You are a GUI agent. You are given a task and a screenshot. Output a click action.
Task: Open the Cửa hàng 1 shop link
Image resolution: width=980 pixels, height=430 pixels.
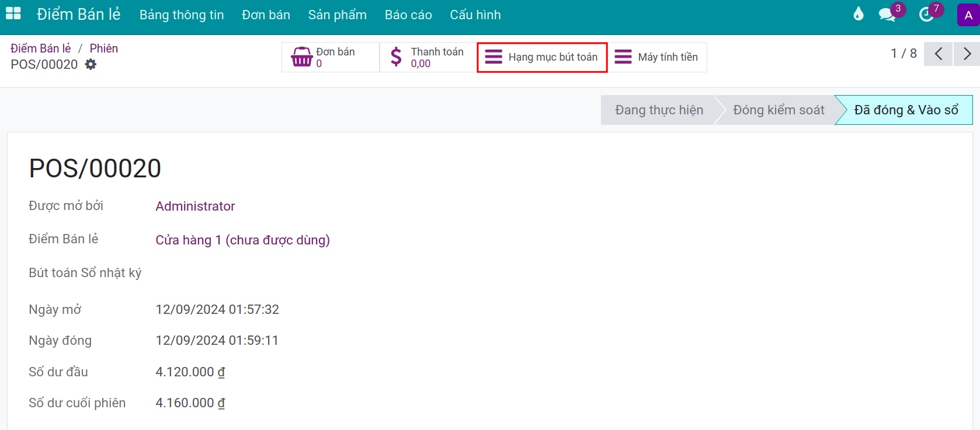[242, 240]
